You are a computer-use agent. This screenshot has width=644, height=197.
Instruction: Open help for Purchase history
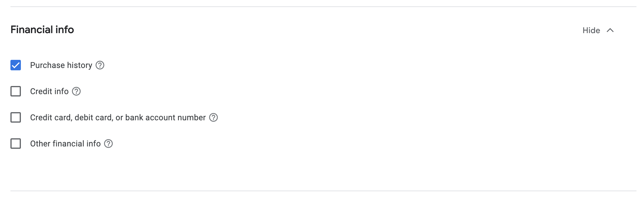tap(100, 65)
